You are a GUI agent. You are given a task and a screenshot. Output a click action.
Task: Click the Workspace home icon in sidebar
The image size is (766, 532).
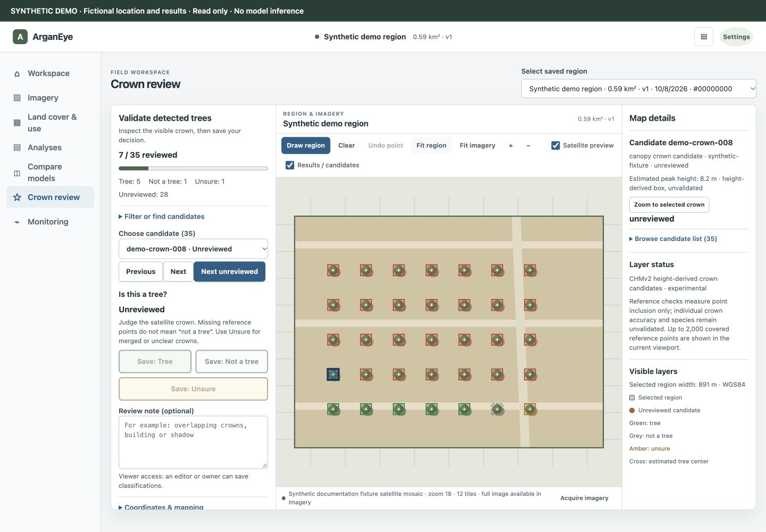click(17, 73)
